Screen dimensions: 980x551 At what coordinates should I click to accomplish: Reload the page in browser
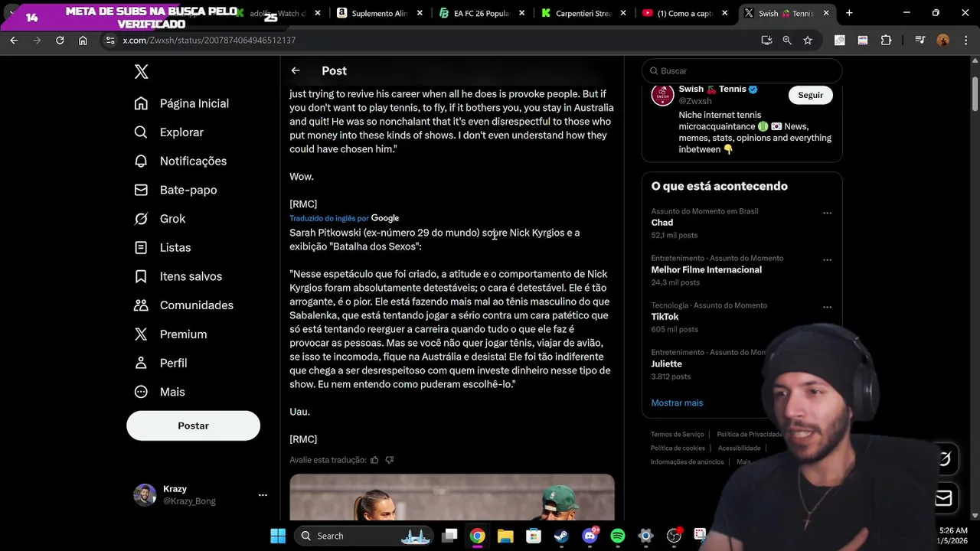click(60, 40)
